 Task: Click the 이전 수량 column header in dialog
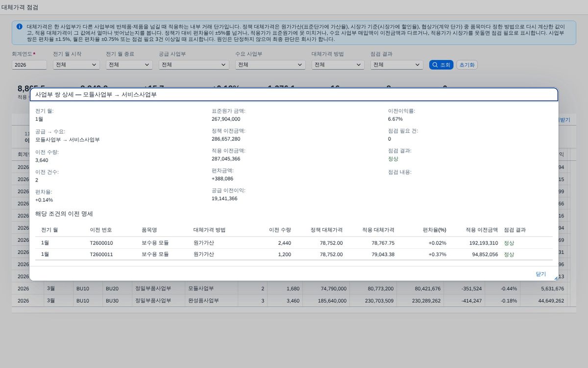point(280,230)
